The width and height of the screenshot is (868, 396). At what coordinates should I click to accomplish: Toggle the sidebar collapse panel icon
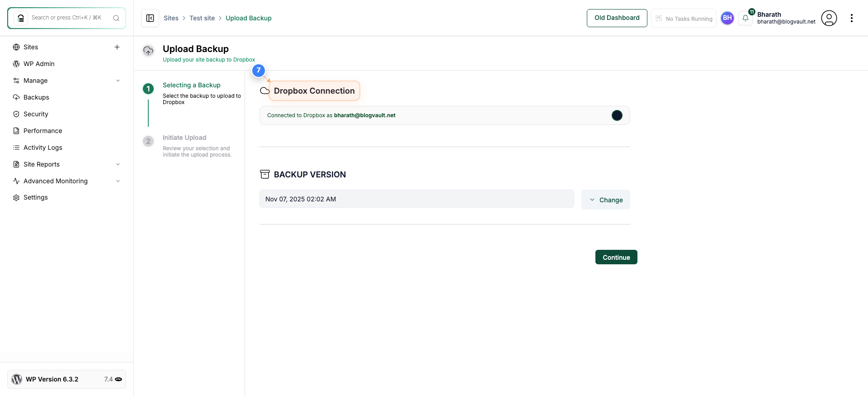[150, 18]
